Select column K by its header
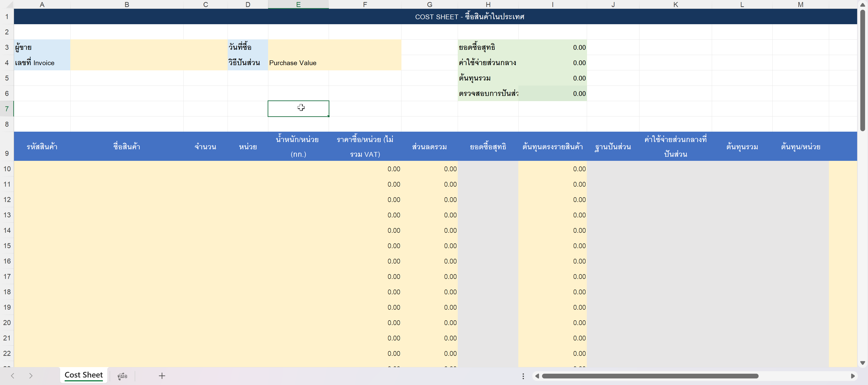The height and width of the screenshot is (385, 868). tap(676, 4)
